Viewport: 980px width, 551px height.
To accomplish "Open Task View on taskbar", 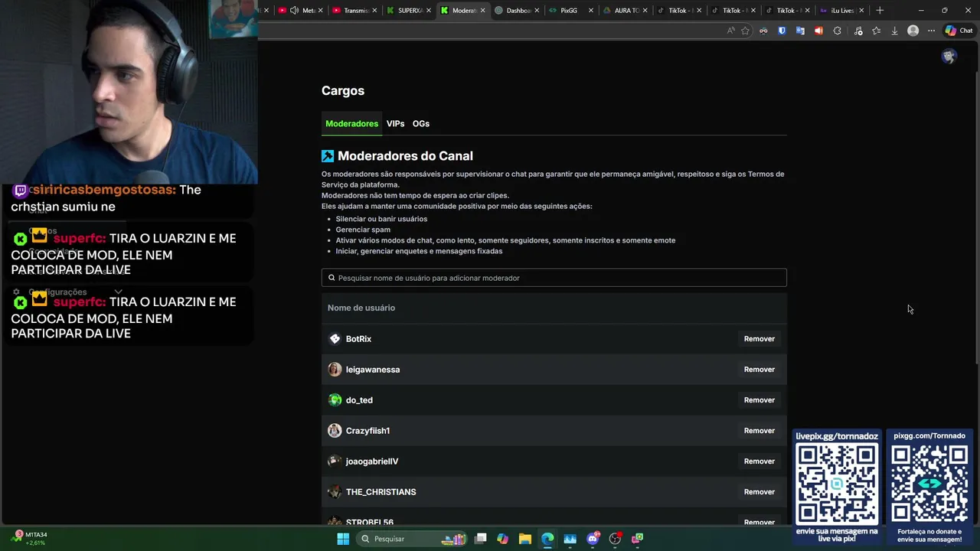I will tap(480, 539).
